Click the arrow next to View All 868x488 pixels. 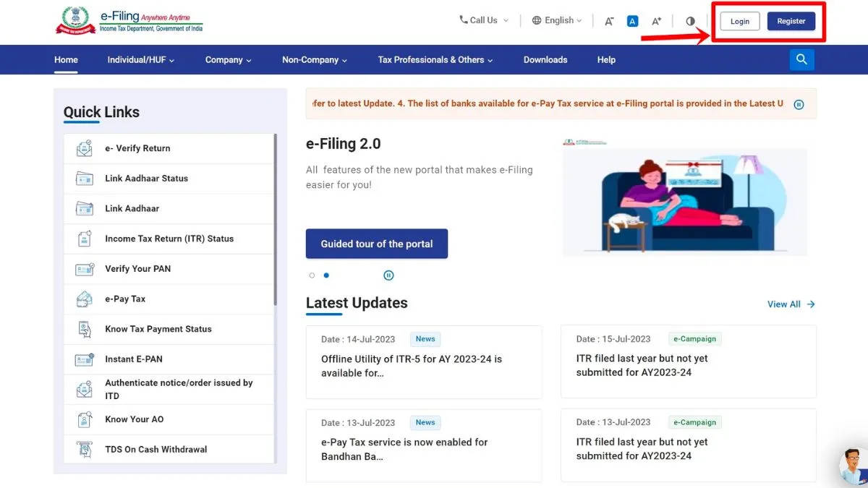click(811, 304)
